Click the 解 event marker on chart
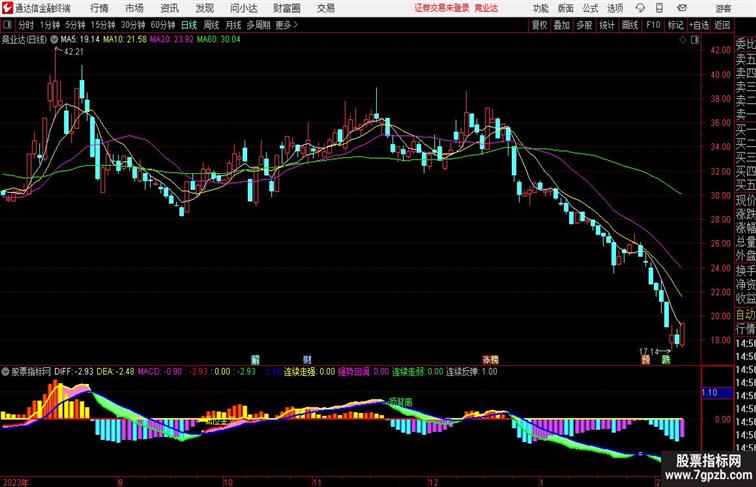The width and height of the screenshot is (756, 487). point(256,359)
